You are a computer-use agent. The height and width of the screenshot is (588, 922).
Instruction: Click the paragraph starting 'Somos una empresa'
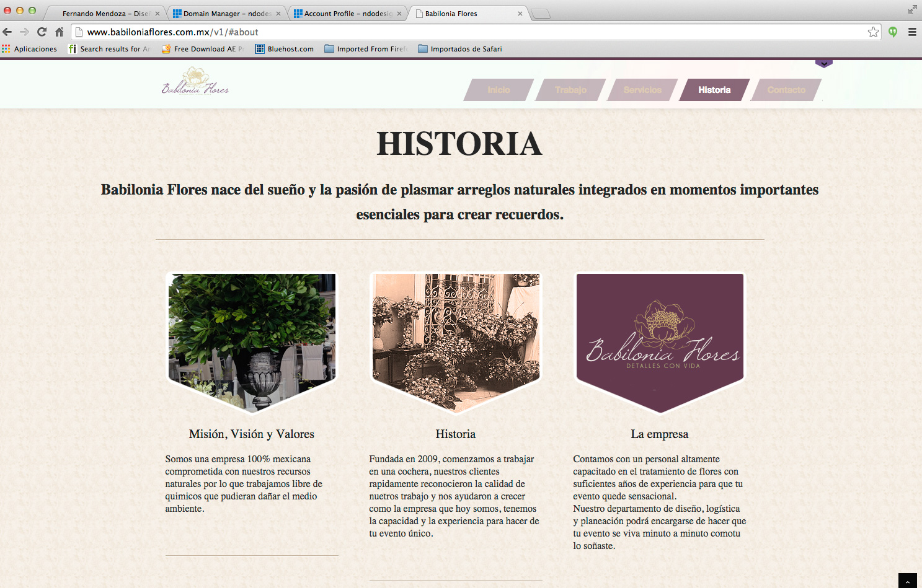click(x=244, y=484)
